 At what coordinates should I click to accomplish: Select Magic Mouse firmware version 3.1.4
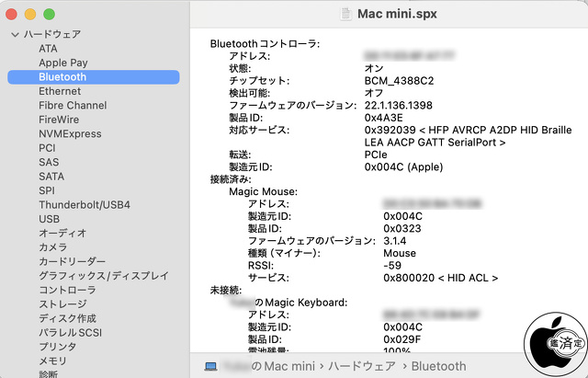point(395,241)
